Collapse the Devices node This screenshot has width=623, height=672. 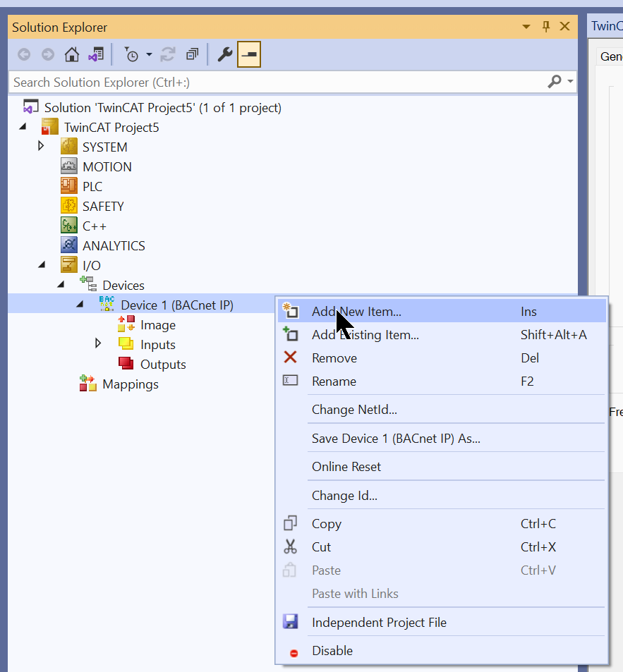pyautogui.click(x=61, y=285)
